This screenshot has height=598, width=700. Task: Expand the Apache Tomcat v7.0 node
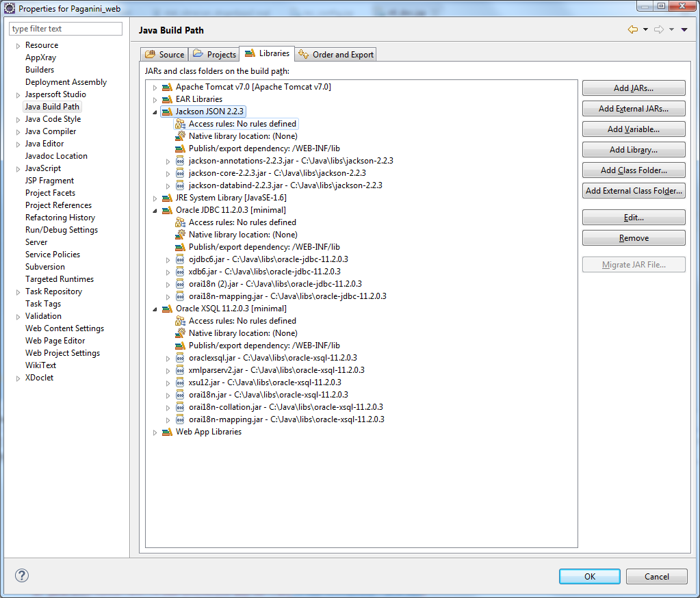(155, 88)
